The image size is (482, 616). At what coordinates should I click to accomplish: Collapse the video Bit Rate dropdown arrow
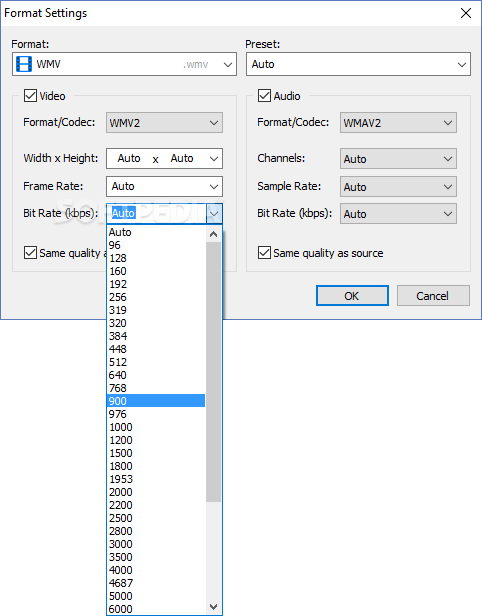(214, 214)
